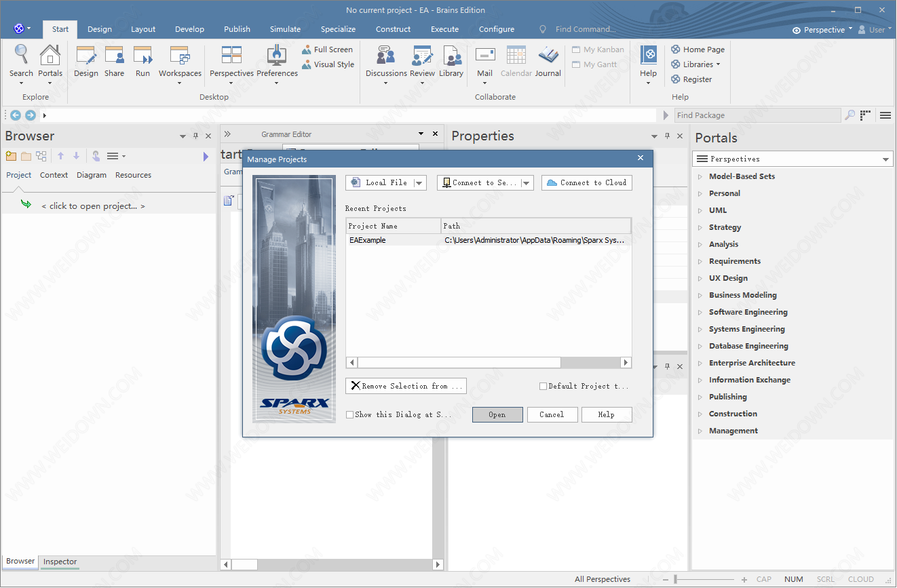Expand the UML perspective category
The width and height of the screenshot is (897, 588).
700,210
